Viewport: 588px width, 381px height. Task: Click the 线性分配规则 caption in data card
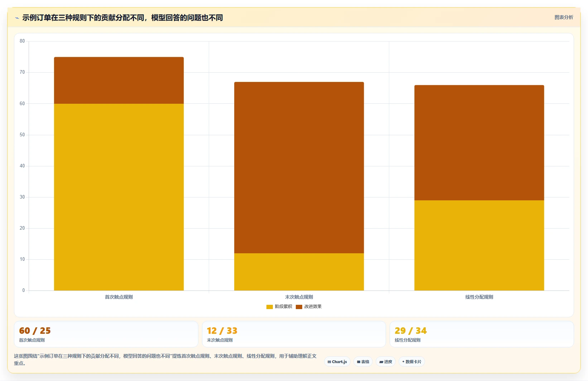tap(408, 340)
